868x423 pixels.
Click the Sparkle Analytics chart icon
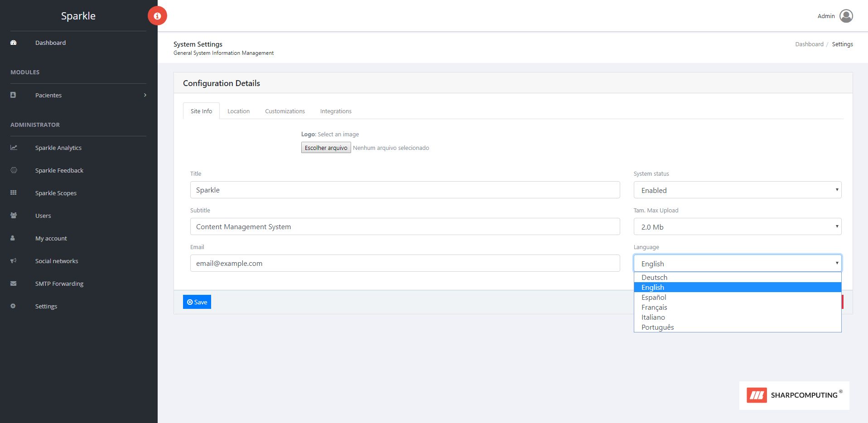pos(14,148)
